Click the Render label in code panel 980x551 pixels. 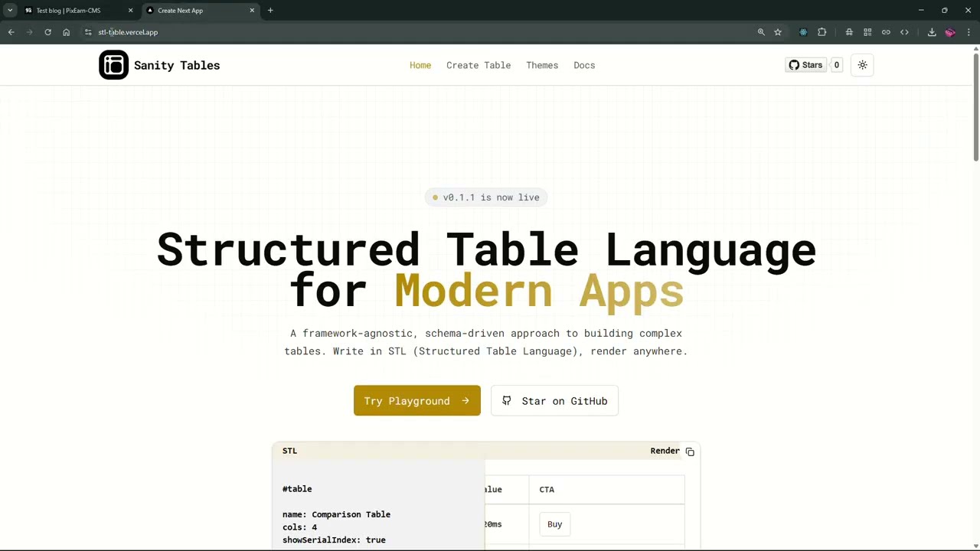pos(665,451)
